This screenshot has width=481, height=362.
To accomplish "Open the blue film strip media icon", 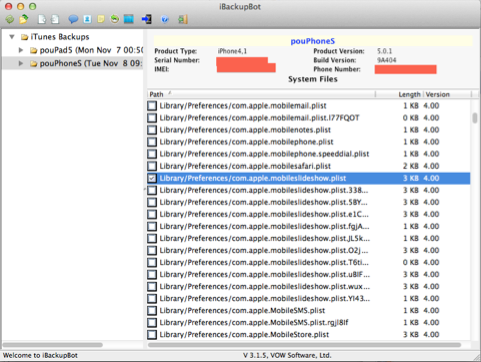I will pos(129,19).
